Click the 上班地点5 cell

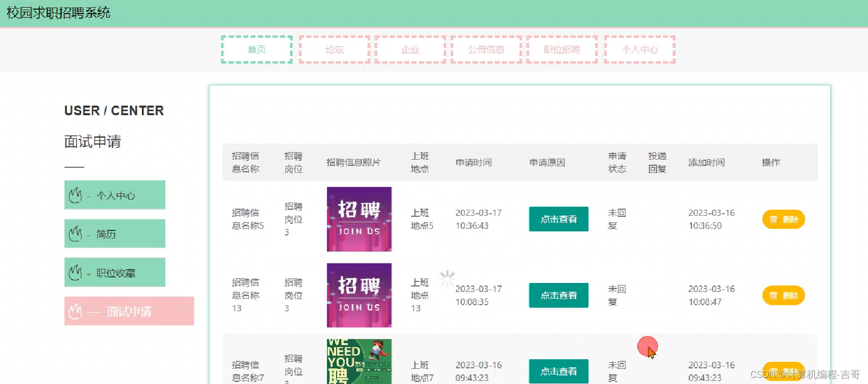[x=422, y=219]
